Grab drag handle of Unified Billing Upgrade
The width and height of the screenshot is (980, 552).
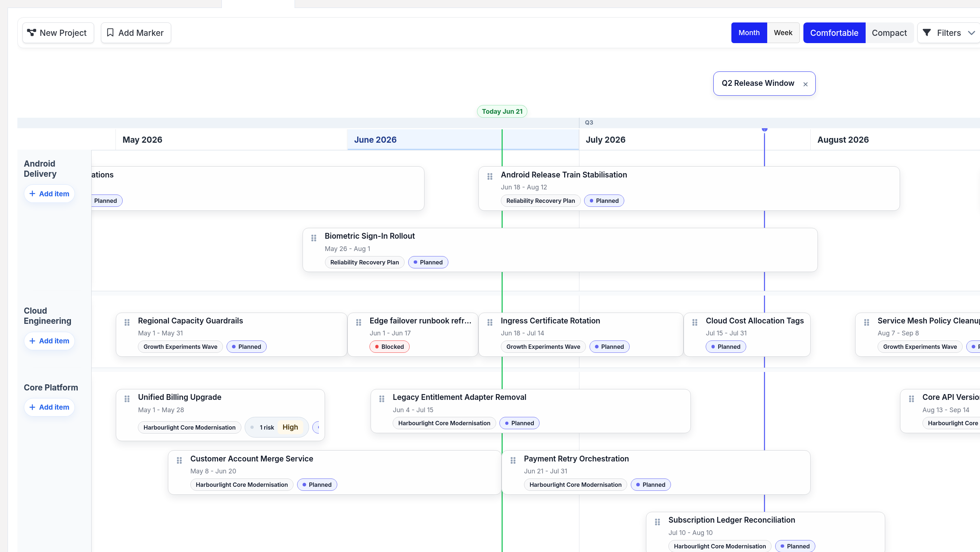point(127,398)
